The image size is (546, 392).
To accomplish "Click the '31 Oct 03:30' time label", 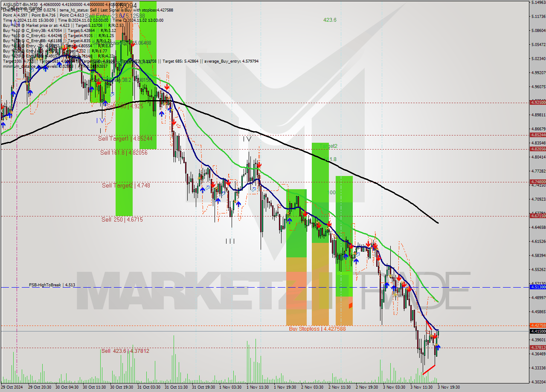I will [x=148, y=387].
